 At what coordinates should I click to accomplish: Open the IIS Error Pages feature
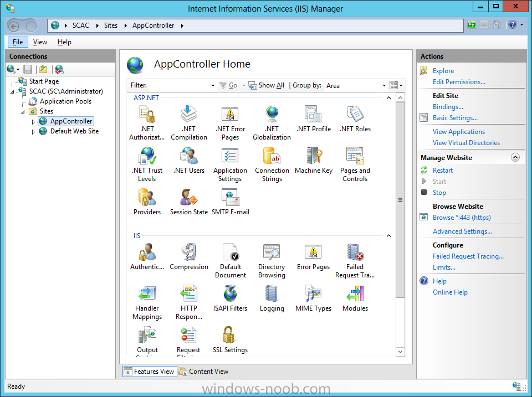point(314,257)
